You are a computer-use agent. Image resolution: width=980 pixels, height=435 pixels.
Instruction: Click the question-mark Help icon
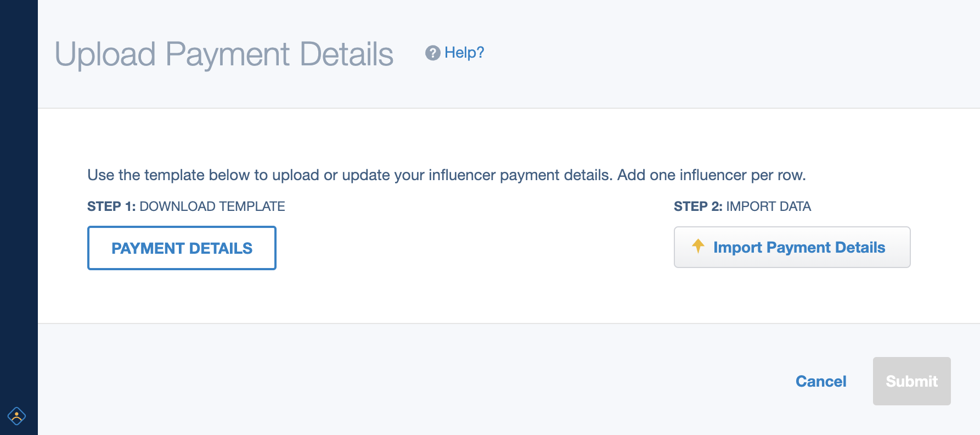(432, 53)
